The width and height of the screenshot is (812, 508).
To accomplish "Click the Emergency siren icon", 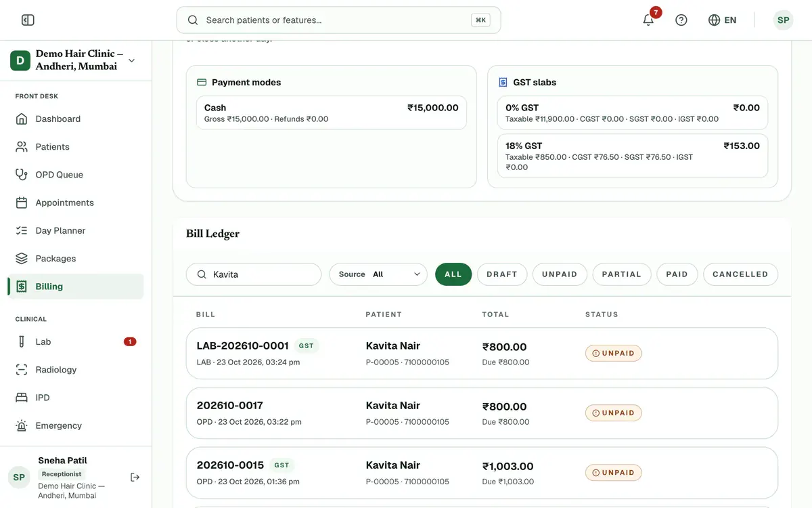I will [x=22, y=426].
